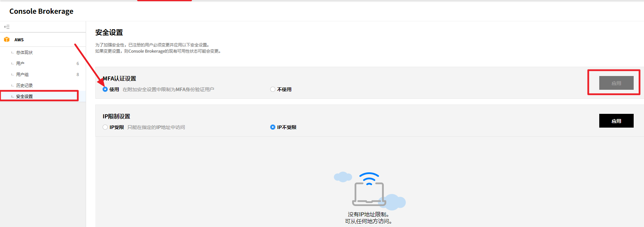Click the user group count badge 8
Viewport: 644px width, 227px height.
pyautogui.click(x=78, y=75)
